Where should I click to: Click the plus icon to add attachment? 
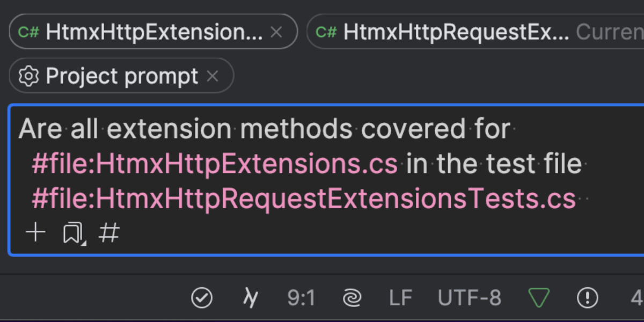pos(35,233)
